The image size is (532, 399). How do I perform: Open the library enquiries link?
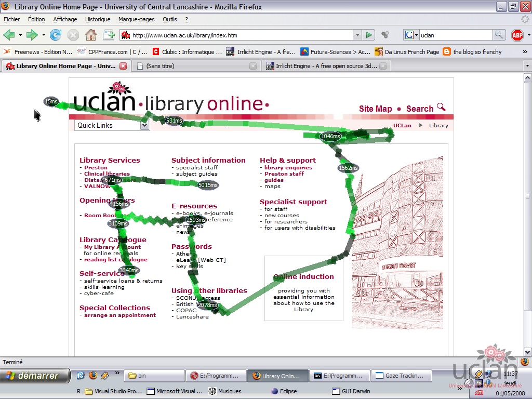click(x=288, y=167)
